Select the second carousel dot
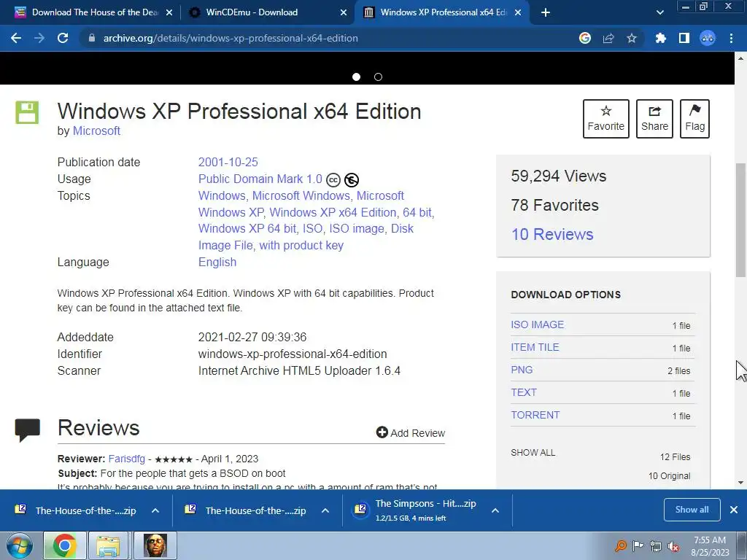The image size is (747, 560). point(379,77)
